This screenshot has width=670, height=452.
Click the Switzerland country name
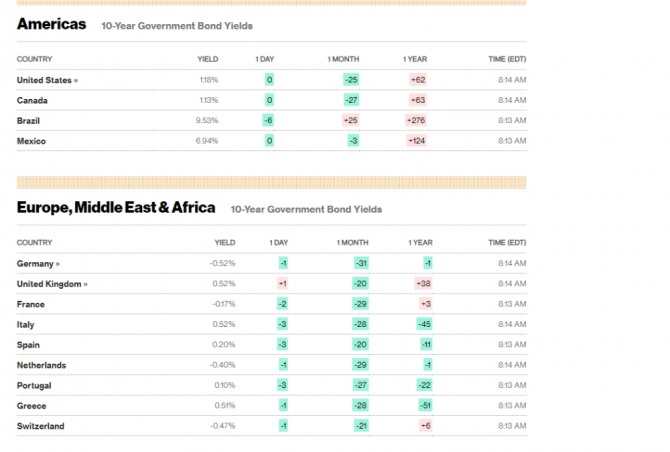(41, 426)
